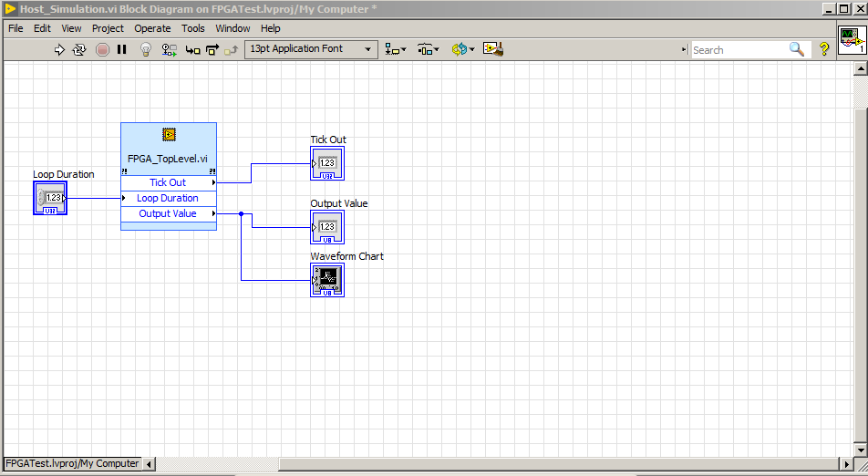Click the Step Into button
Screen dimensions: 868x476
(x=192, y=49)
